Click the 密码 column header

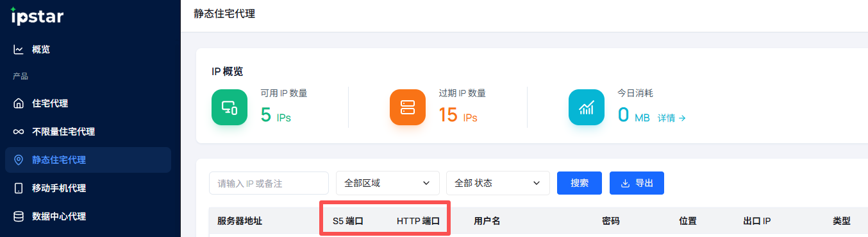tap(611, 221)
